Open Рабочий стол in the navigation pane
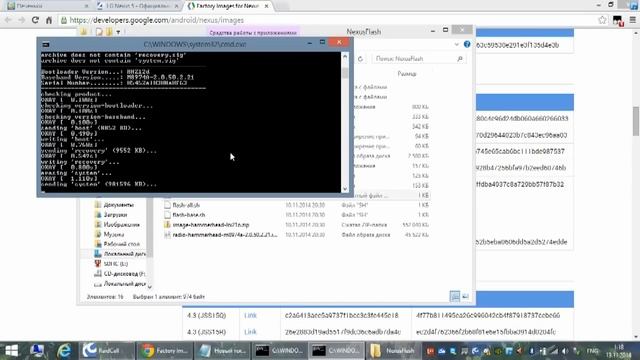The image size is (640, 360). click(x=121, y=244)
